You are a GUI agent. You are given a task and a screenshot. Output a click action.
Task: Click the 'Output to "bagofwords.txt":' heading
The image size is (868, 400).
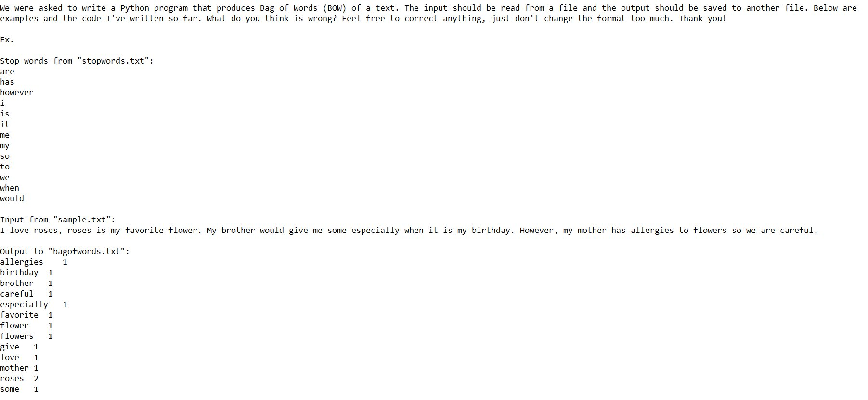65,251
